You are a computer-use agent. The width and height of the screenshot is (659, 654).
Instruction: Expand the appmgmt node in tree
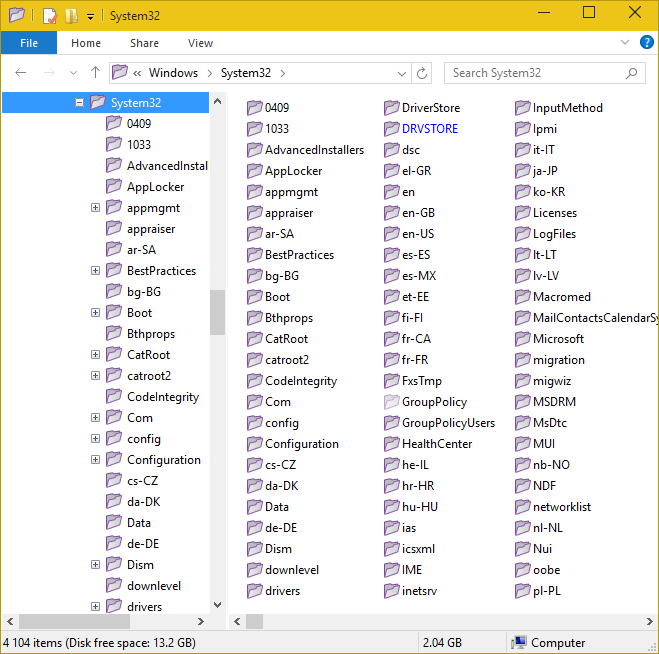coord(96,208)
